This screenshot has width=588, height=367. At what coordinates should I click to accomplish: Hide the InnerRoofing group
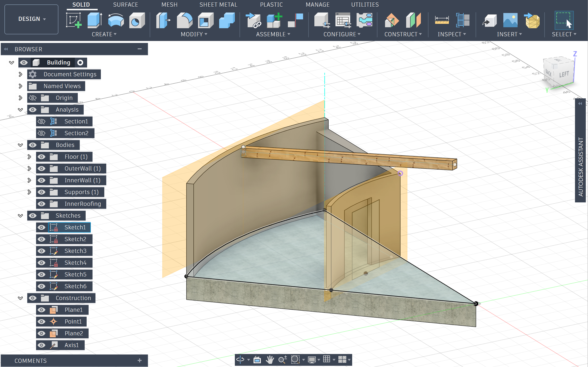coord(41,204)
